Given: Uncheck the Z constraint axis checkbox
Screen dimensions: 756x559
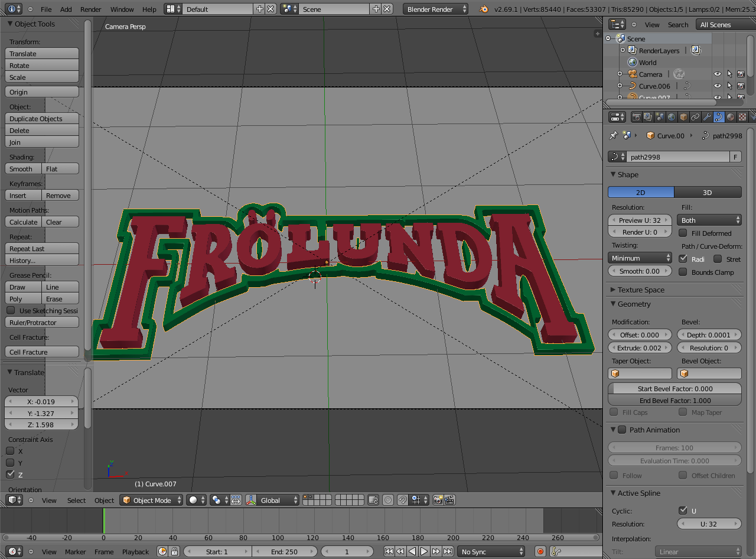Looking at the screenshot, I should (10, 474).
